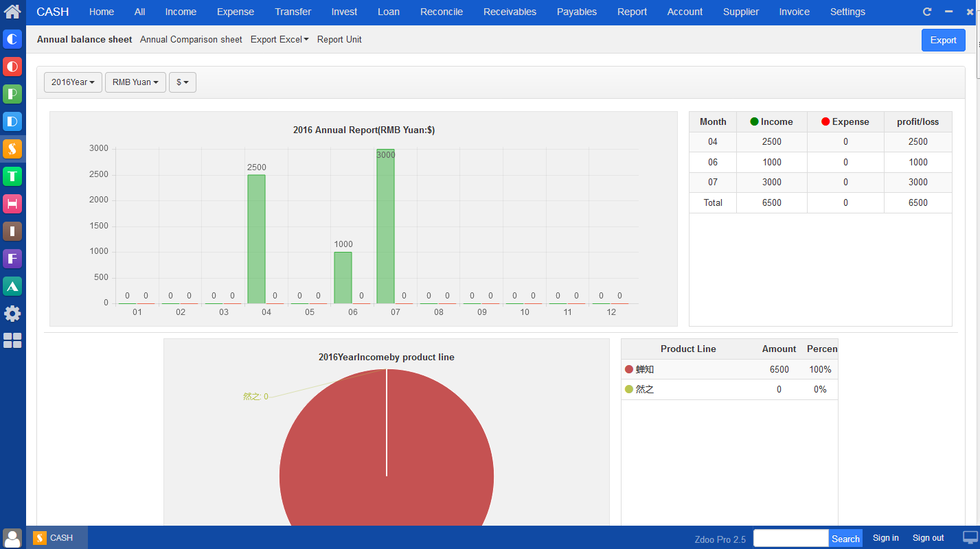Click the red Expense legend dot
This screenshot has height=549, width=980.
pos(825,122)
